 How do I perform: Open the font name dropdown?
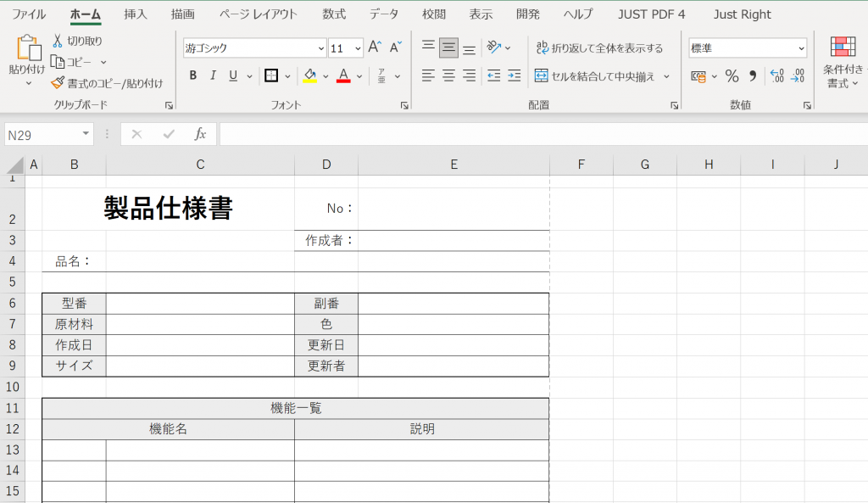[x=321, y=48]
